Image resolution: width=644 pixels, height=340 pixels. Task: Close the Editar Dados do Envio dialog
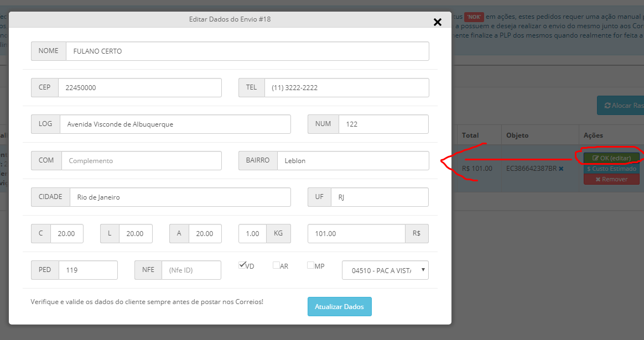pyautogui.click(x=437, y=22)
